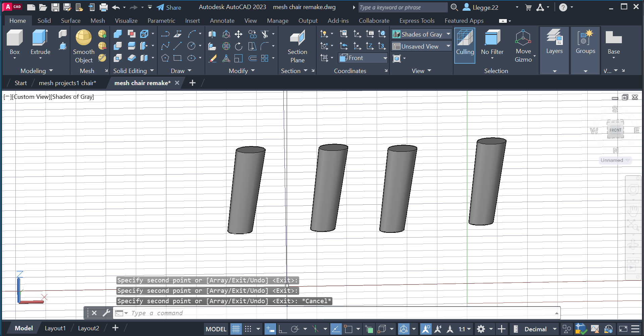Screen dimensions: 644x336
Task: Toggle dynamic input in status bar
Action: tap(270, 329)
